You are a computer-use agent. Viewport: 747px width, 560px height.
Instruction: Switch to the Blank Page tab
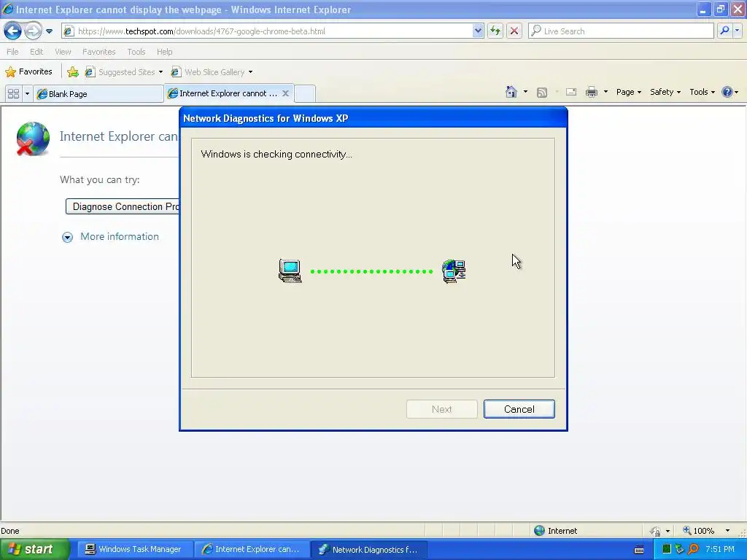[x=98, y=94]
